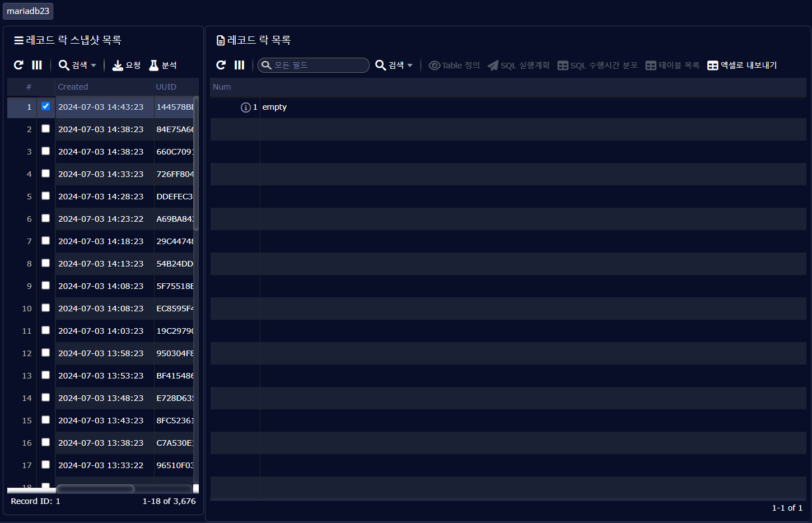Open Table 정의 view
This screenshot has width=812, height=523.
pos(454,66)
